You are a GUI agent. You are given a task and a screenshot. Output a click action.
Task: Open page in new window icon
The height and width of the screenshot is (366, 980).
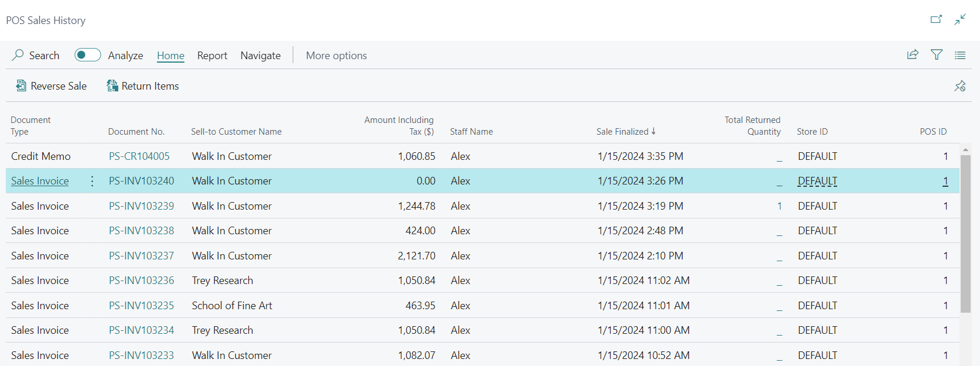(x=936, y=19)
